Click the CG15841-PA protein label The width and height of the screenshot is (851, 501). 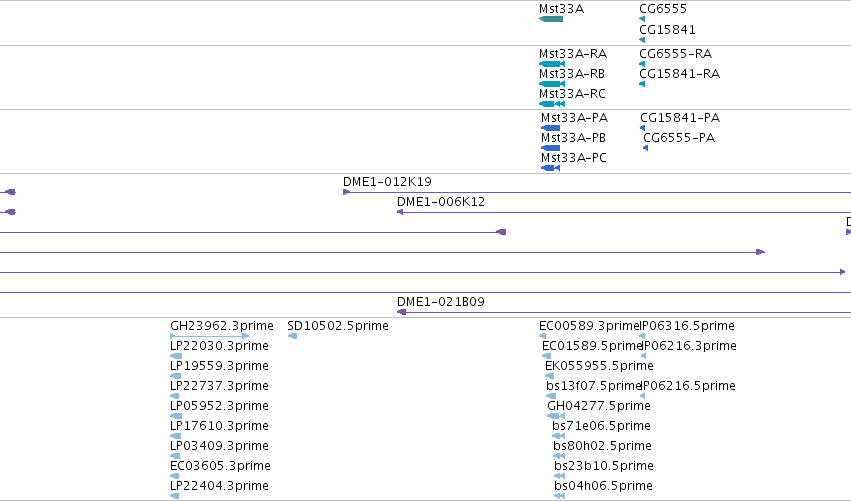click(x=680, y=118)
